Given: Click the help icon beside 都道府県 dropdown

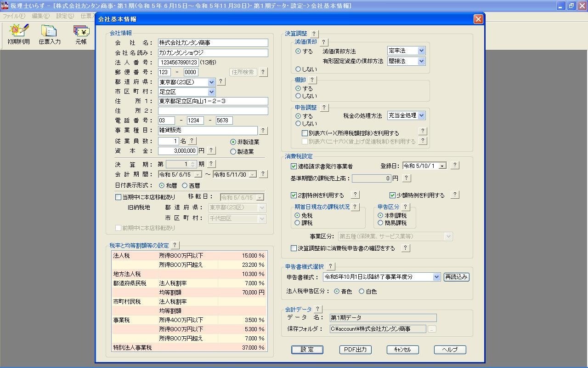Looking at the screenshot, I should point(221,82).
